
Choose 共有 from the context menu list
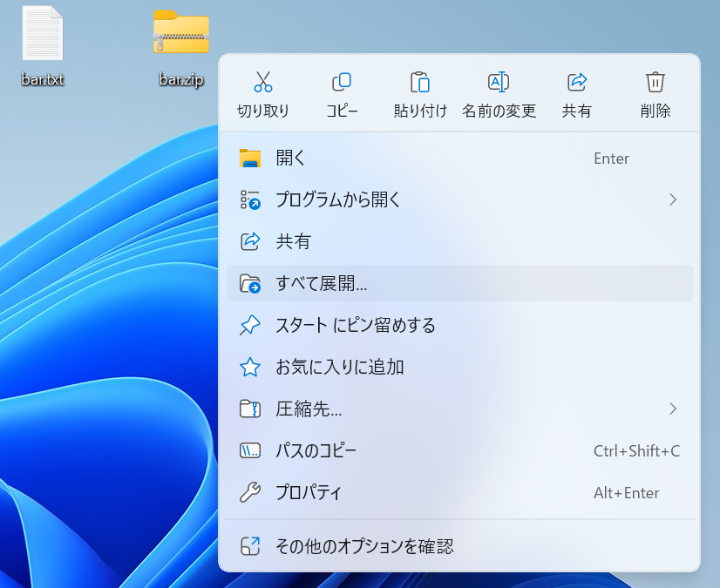[x=293, y=241]
